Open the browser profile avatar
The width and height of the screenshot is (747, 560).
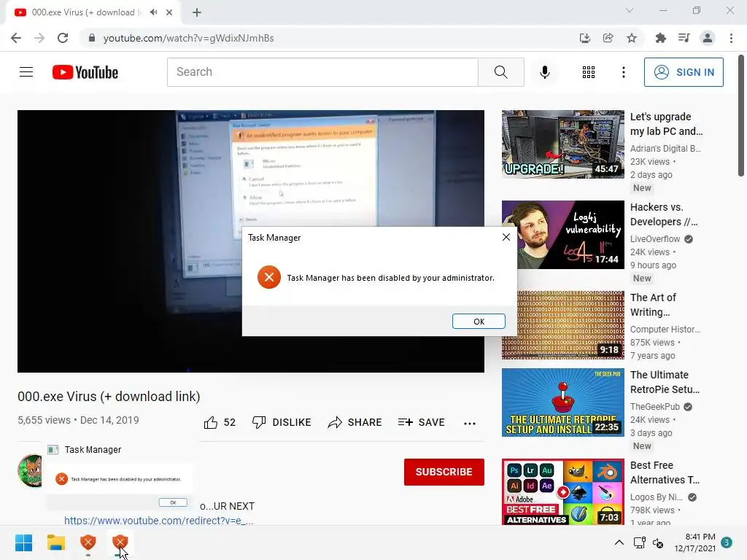708,38
